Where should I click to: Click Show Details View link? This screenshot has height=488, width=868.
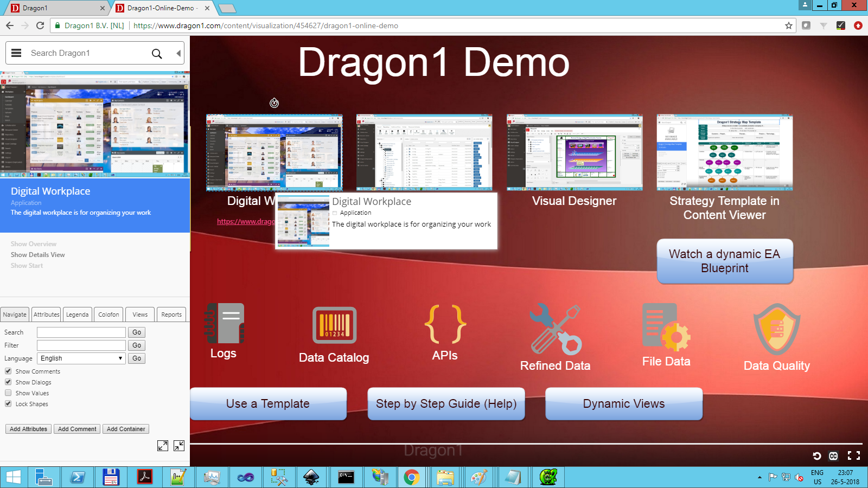[x=38, y=255]
